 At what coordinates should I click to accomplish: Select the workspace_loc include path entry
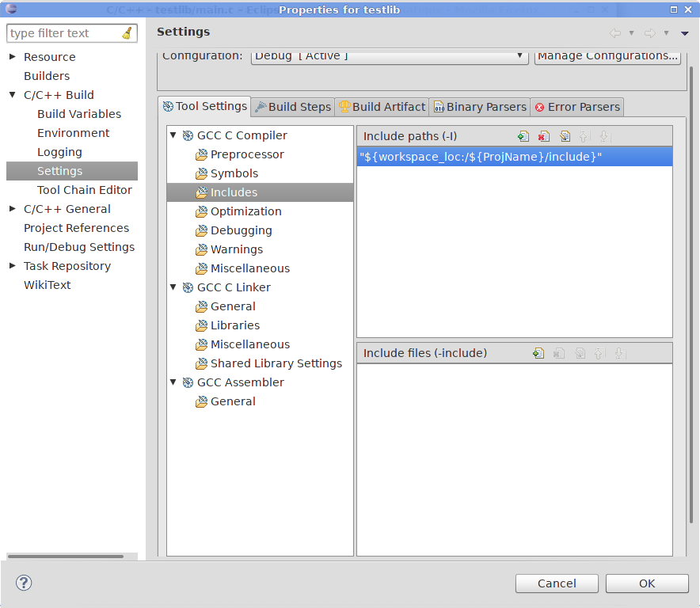(x=480, y=157)
